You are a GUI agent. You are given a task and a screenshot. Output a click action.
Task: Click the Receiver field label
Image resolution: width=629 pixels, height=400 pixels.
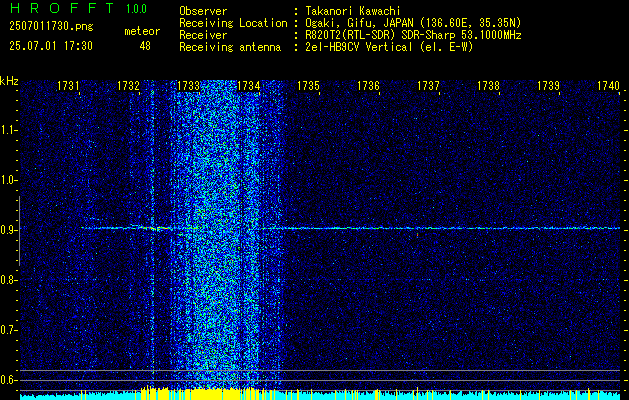(x=203, y=35)
